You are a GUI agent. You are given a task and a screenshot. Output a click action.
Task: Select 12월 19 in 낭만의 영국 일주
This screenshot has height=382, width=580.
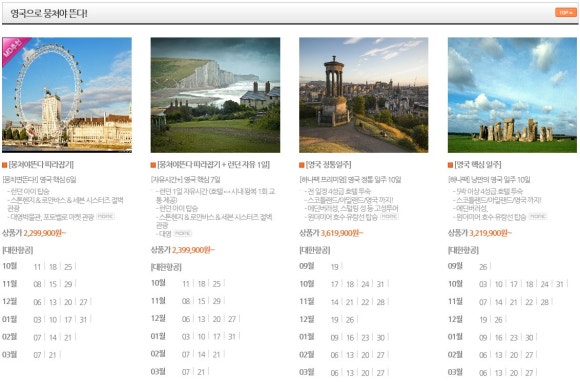point(483,320)
